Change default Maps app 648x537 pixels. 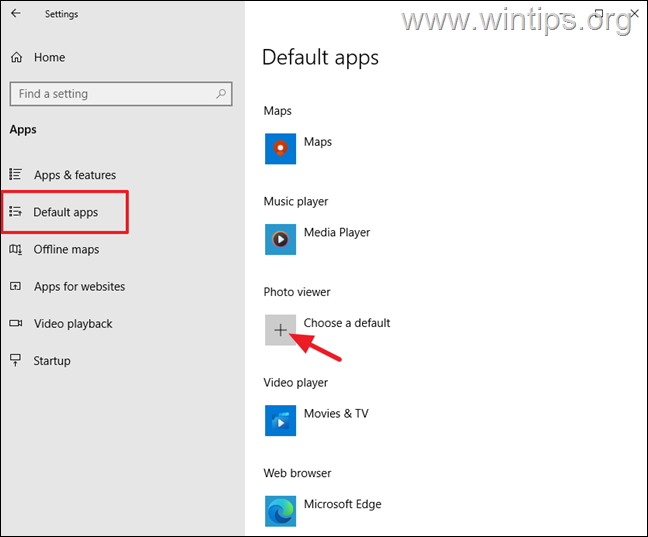pos(317,142)
